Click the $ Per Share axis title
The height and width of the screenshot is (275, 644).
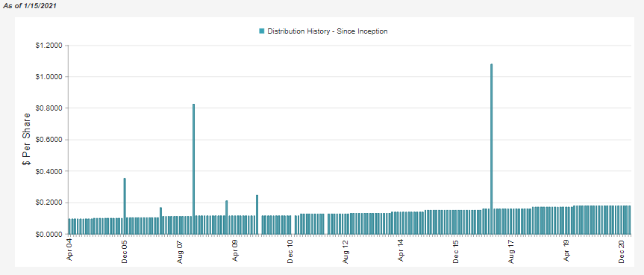pyautogui.click(x=26, y=139)
